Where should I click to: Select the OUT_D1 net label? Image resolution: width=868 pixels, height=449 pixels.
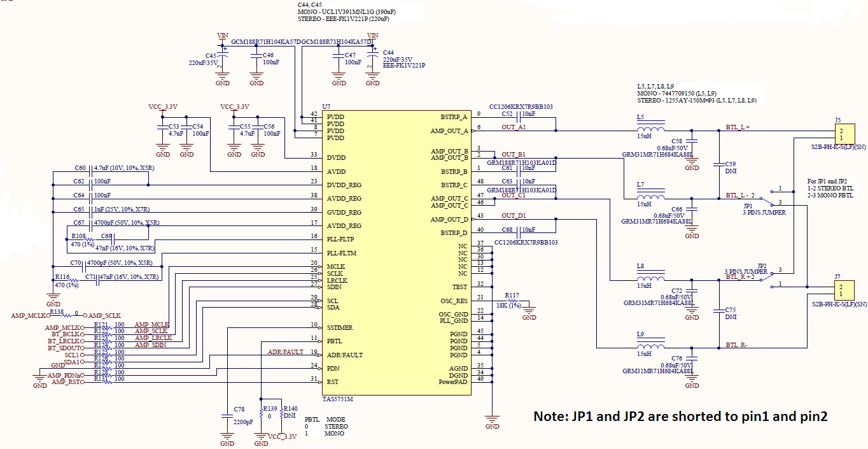514,216
